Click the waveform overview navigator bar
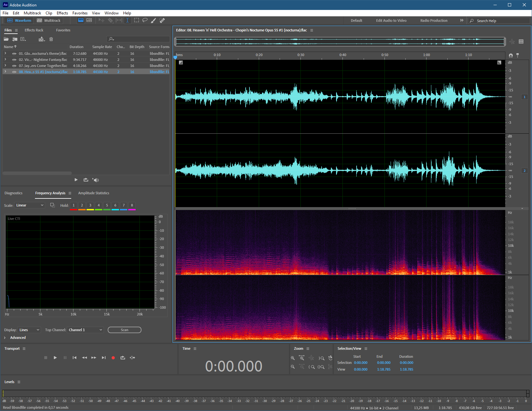Image resolution: width=532 pixels, height=411 pixels. coord(340,41)
